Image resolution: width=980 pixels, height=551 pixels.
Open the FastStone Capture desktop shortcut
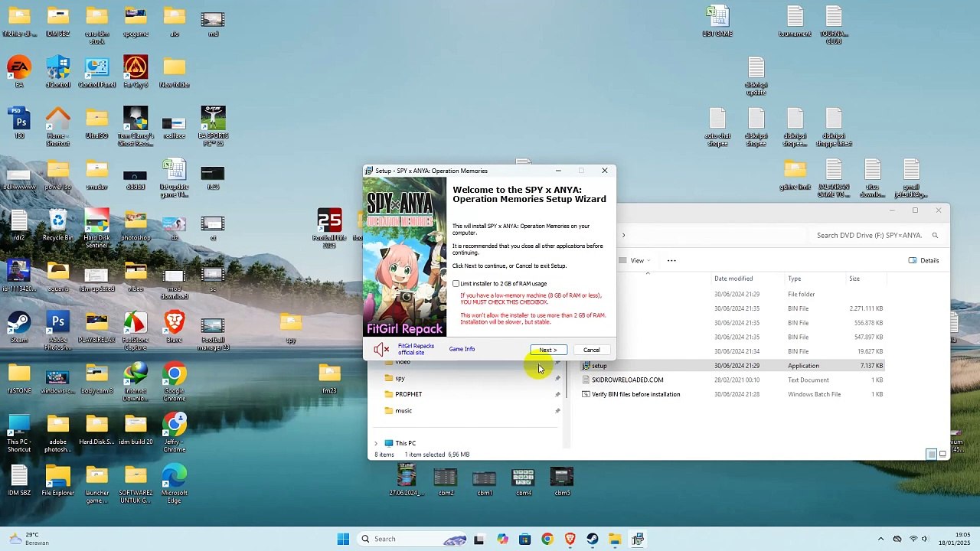(136, 331)
